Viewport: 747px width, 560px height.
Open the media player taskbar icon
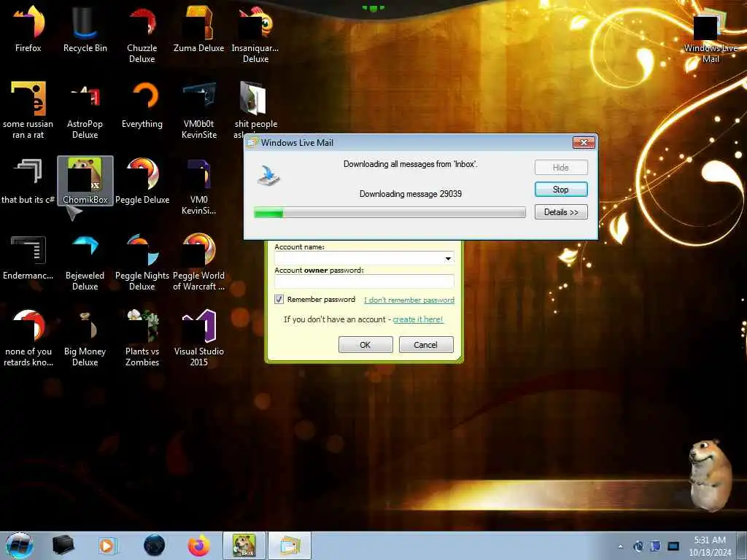tap(108, 545)
